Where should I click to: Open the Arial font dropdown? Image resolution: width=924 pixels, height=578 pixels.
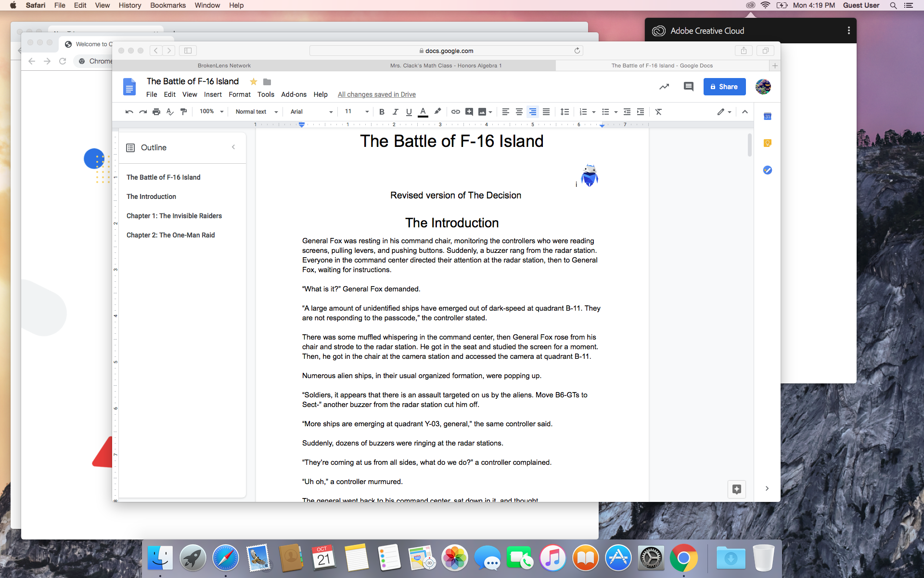tap(311, 112)
